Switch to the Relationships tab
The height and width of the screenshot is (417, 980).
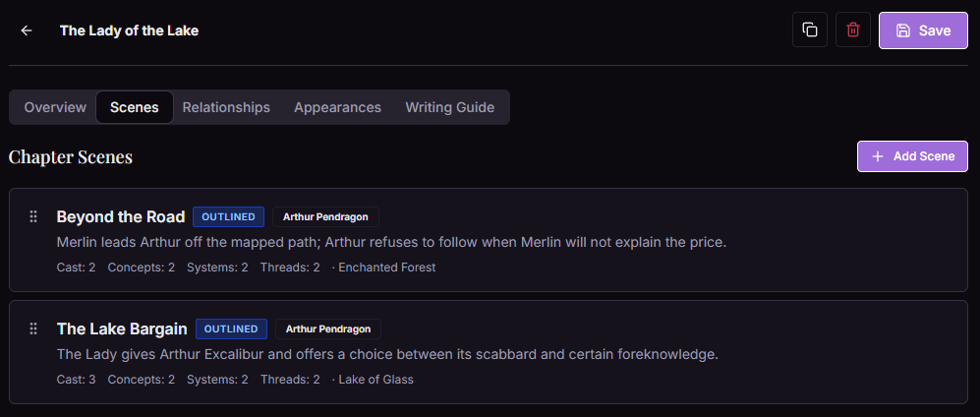(226, 107)
